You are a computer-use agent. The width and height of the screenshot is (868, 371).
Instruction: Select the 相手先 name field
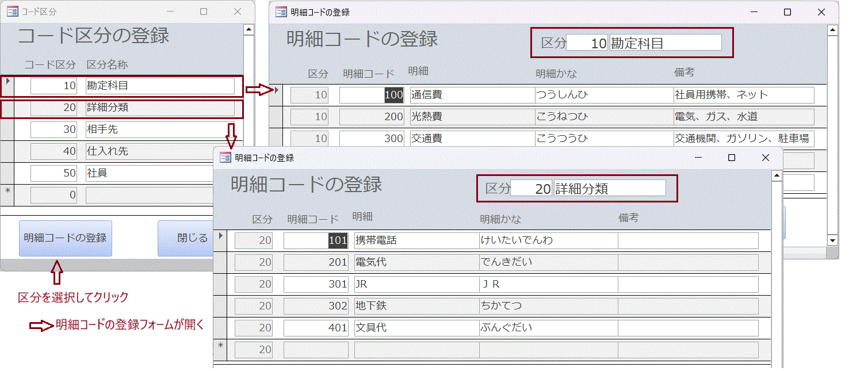pos(160,129)
